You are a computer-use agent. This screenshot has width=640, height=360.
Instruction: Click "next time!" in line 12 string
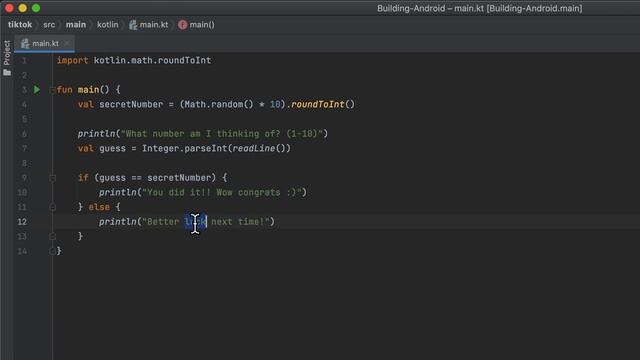tap(238, 222)
